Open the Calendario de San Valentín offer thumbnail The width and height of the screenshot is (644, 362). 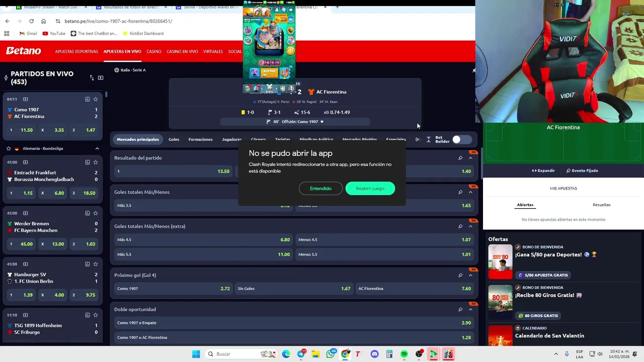click(500, 335)
